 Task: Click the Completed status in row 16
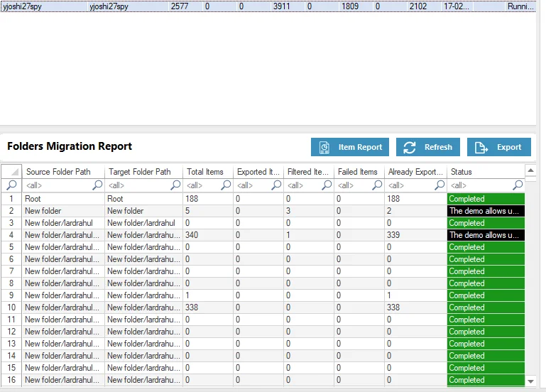486,380
